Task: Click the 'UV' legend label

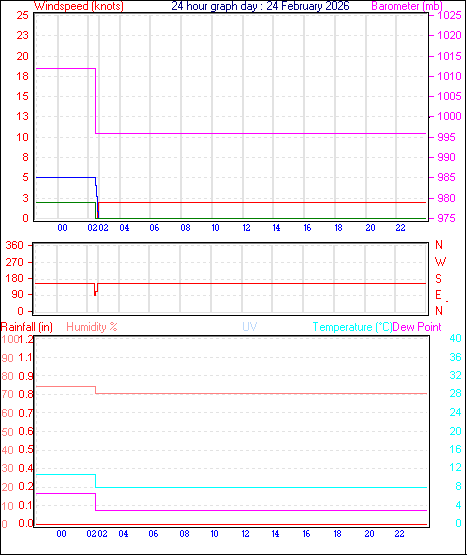Action: (250, 327)
